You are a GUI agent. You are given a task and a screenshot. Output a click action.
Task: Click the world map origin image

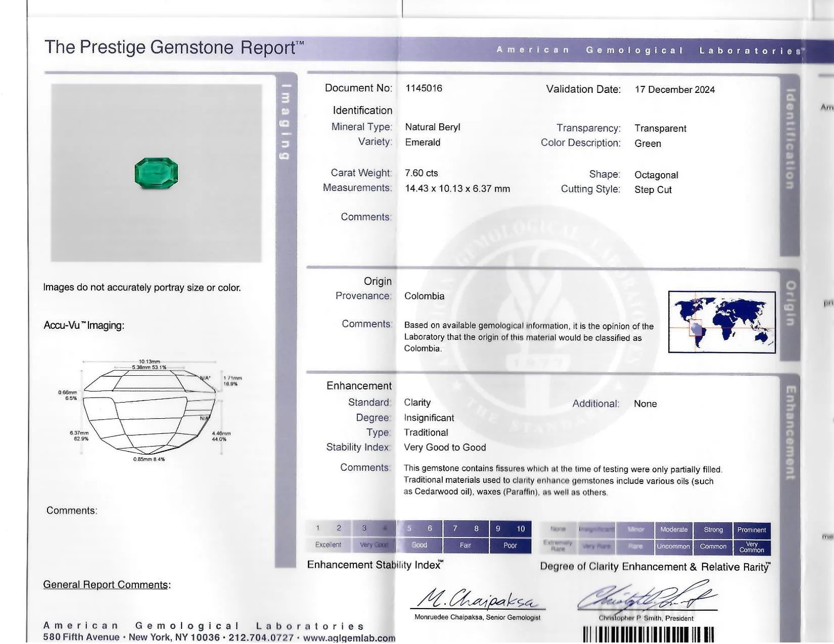tap(722, 322)
